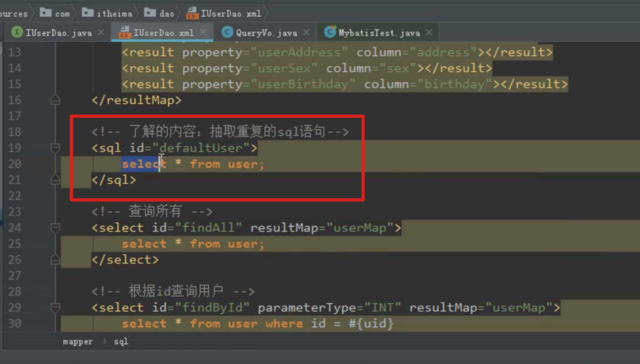
Task: Click line number 27 in the gutter
Action: pyautogui.click(x=15, y=275)
